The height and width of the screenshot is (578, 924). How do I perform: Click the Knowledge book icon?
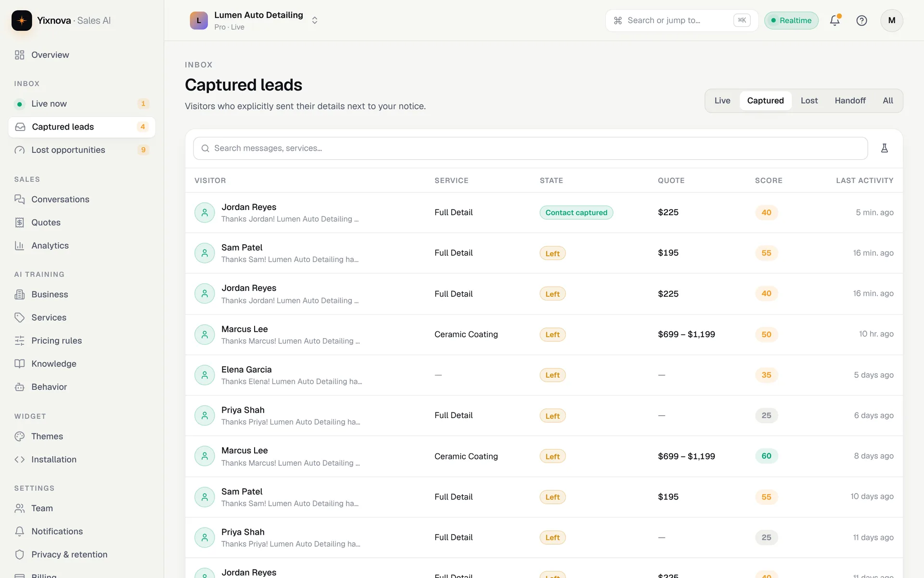19,364
